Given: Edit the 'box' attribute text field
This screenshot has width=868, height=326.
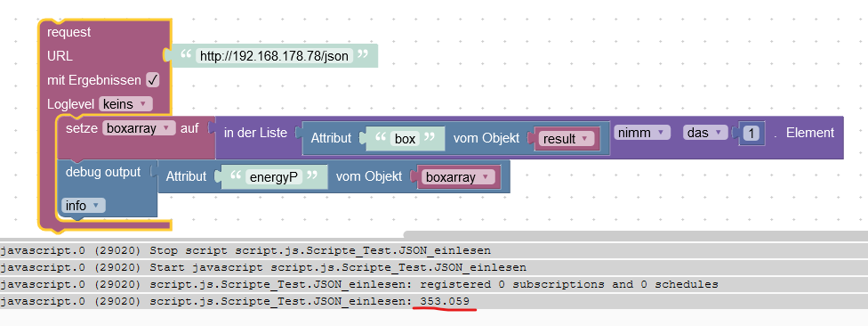Looking at the screenshot, I should (406, 139).
